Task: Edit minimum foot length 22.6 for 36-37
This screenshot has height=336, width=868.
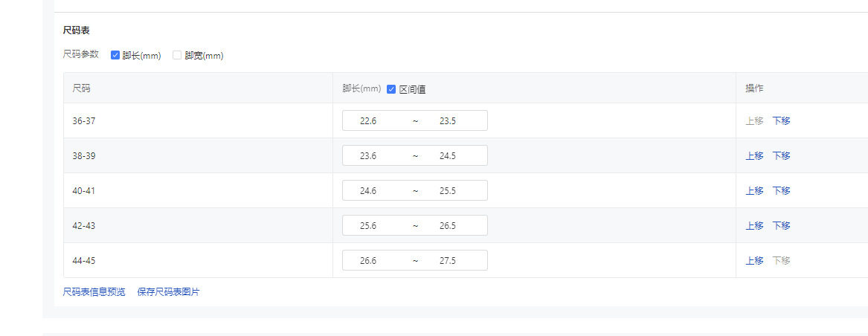Action: pos(368,120)
